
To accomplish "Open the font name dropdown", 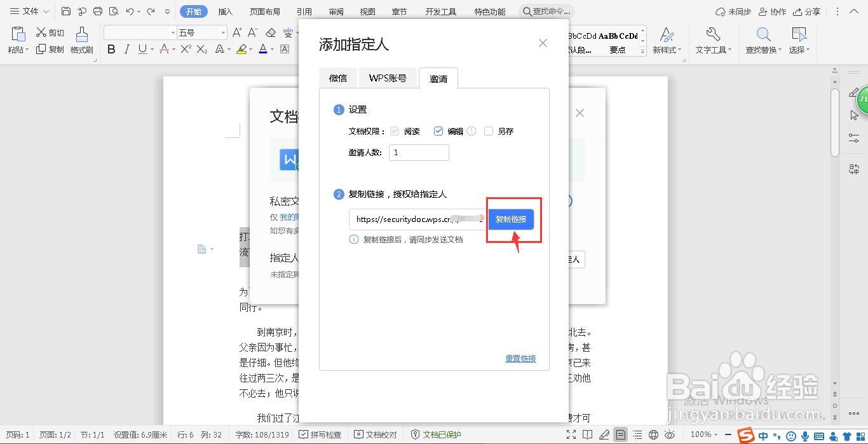I will (173, 32).
